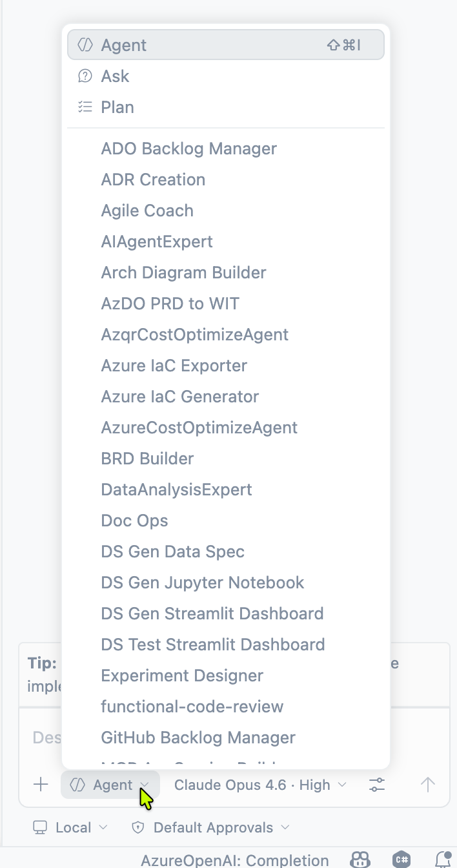Screen dimensions: 457x868
Task: Open the Local session target dropdown
Action: pos(70,827)
